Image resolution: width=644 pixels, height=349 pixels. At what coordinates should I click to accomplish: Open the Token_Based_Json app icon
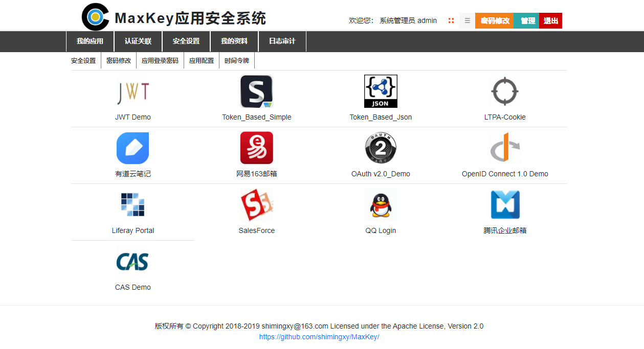click(381, 92)
